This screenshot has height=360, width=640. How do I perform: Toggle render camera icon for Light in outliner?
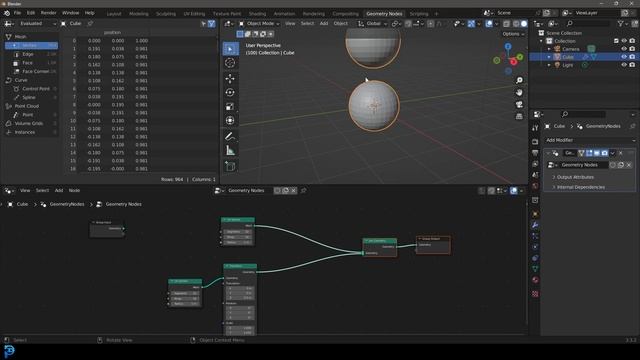click(x=632, y=65)
